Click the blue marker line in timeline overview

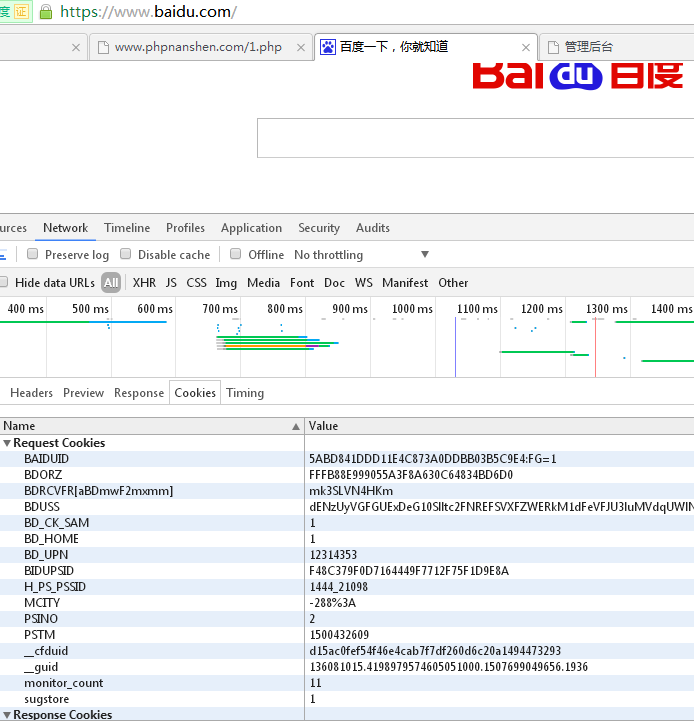tap(455, 347)
